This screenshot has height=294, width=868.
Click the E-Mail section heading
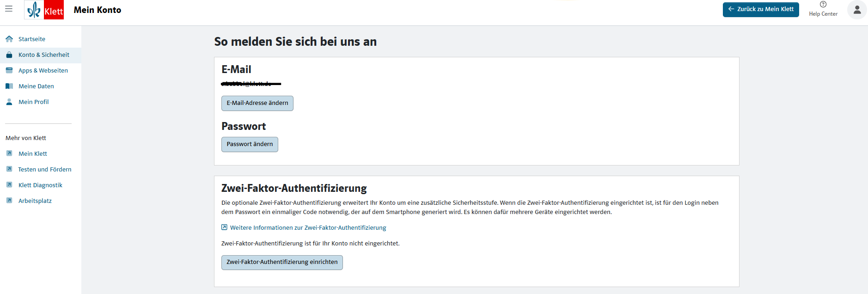(x=236, y=69)
